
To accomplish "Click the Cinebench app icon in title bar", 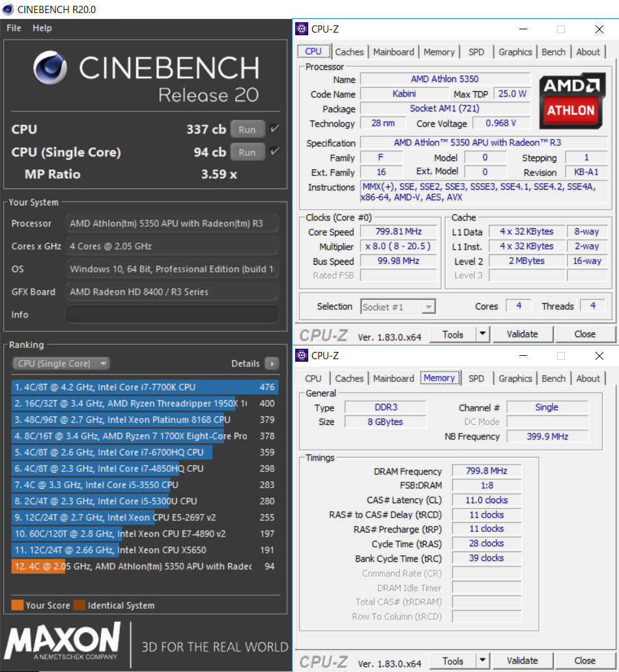I will 8,9.
